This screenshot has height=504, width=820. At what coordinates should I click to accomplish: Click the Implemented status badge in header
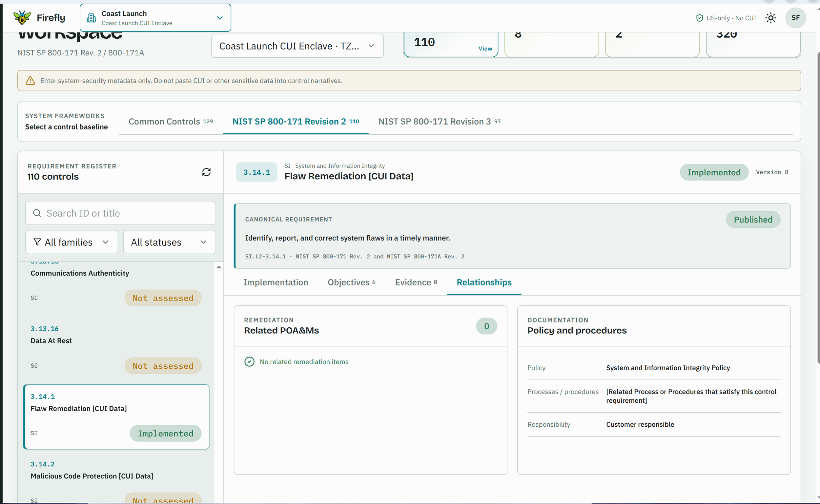point(714,172)
